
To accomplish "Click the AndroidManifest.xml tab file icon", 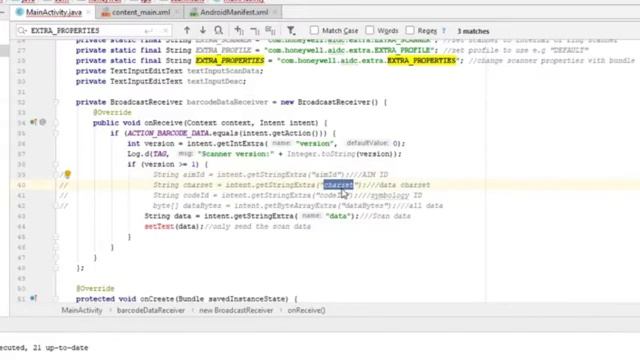I will [x=193, y=12].
